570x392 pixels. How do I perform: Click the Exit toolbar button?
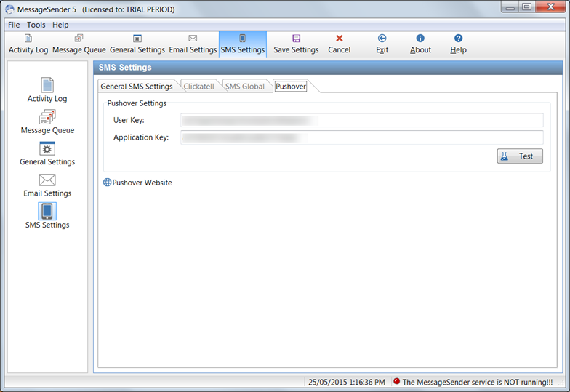(x=382, y=44)
